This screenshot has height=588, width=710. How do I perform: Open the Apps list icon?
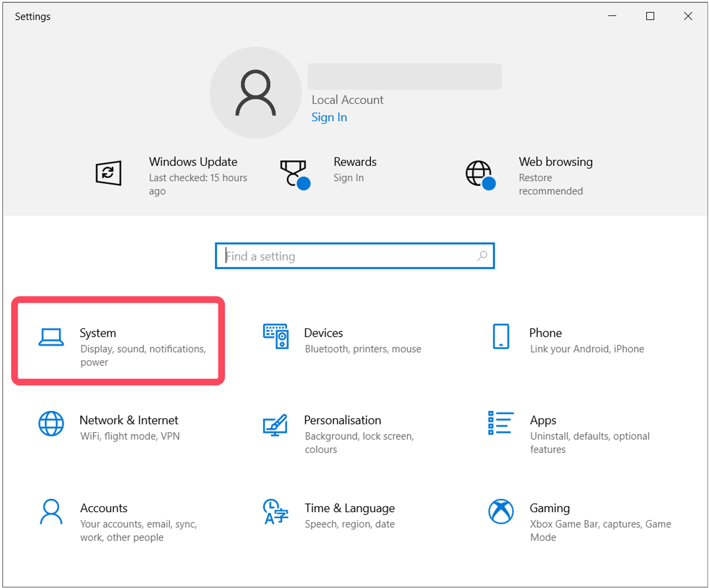coord(501,423)
